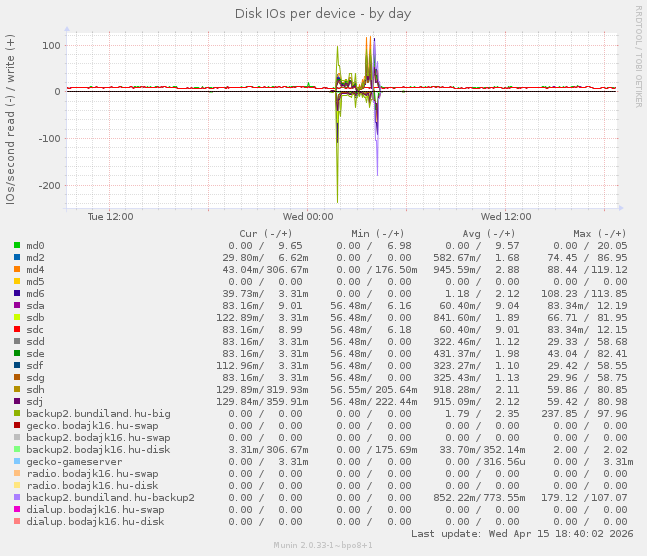The width and height of the screenshot is (647, 556).
Task: Click backup2.bundiland.hu-big max read '237.85'
Action: tap(560, 414)
